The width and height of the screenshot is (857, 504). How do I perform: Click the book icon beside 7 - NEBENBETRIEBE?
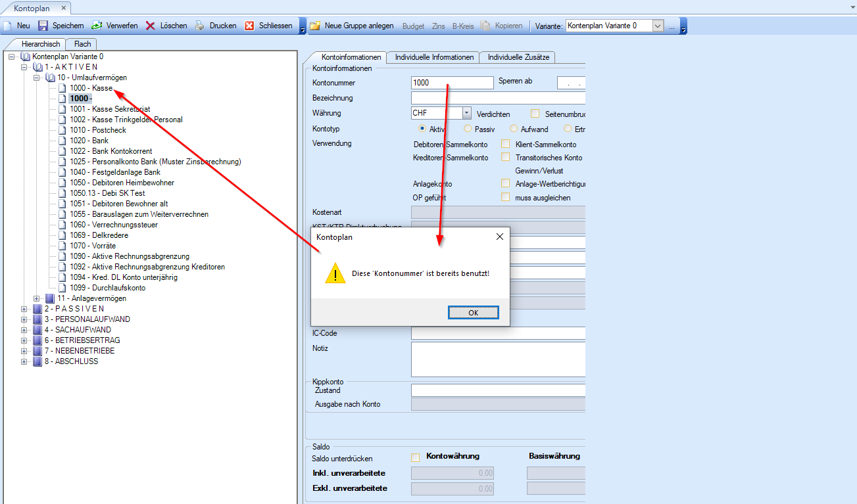[x=37, y=351]
